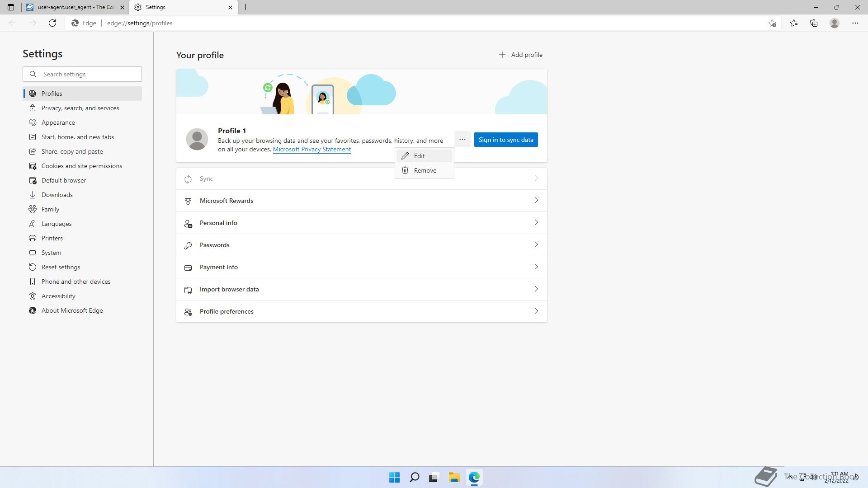Viewport: 868px width, 488px height.
Task: Click the Microsoft Rewards trophy icon
Action: point(188,201)
